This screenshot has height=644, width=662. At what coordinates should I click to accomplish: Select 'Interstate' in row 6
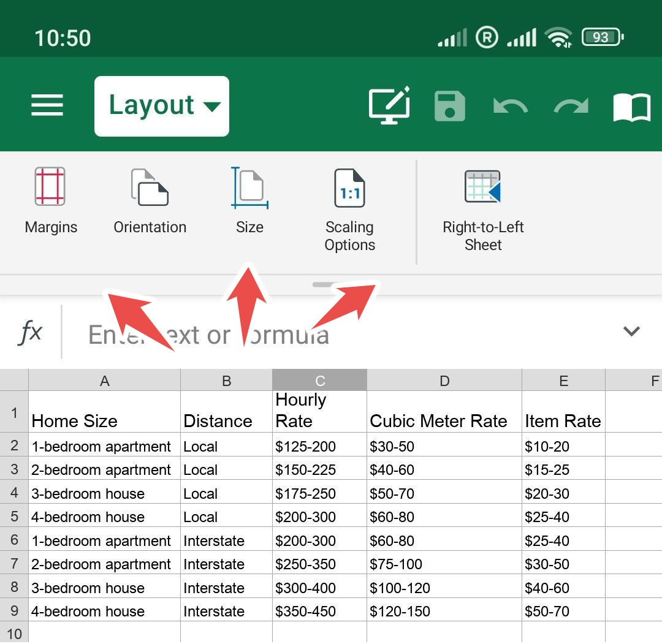226,539
